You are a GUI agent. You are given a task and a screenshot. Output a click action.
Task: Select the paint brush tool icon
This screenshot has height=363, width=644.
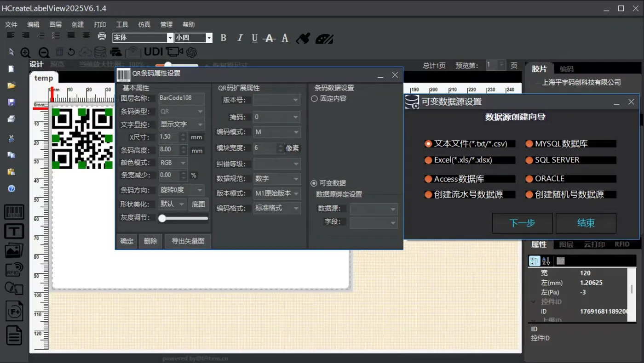[x=303, y=38]
